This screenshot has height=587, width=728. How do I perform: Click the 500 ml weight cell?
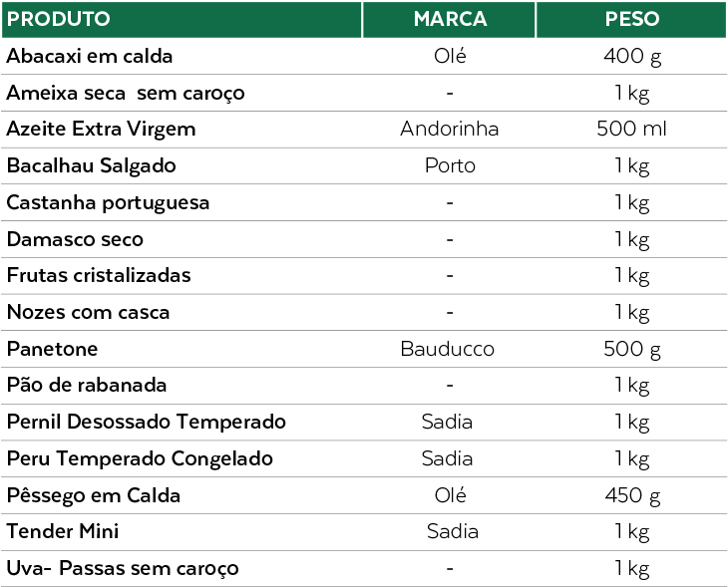click(x=631, y=129)
